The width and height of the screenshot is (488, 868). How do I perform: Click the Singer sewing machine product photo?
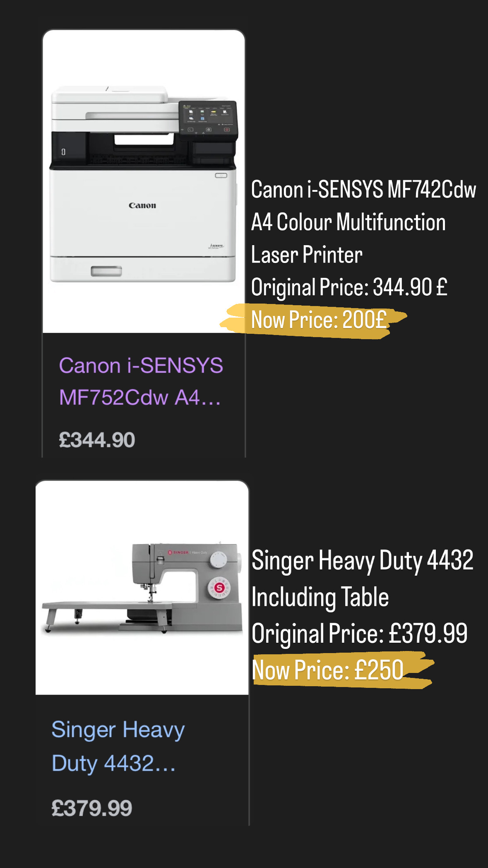(x=142, y=588)
